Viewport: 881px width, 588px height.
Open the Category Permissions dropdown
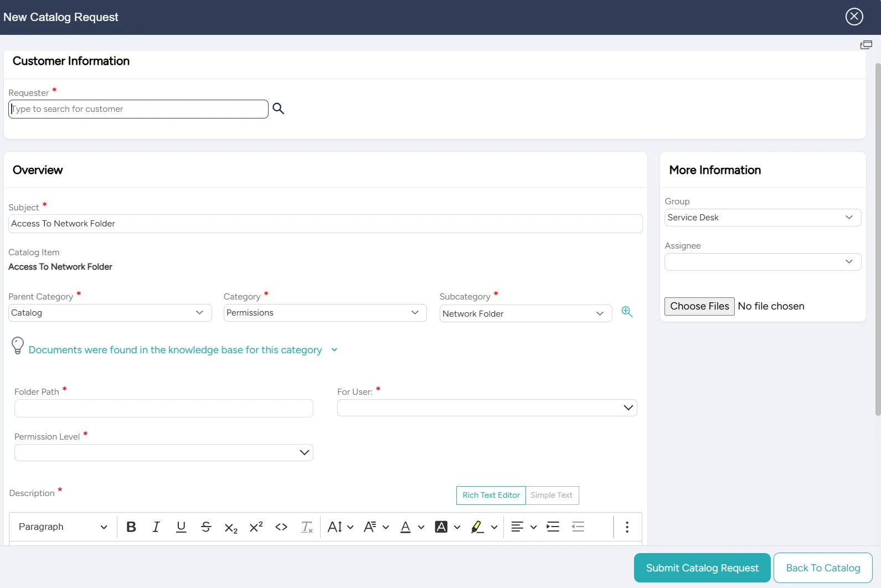[325, 313]
